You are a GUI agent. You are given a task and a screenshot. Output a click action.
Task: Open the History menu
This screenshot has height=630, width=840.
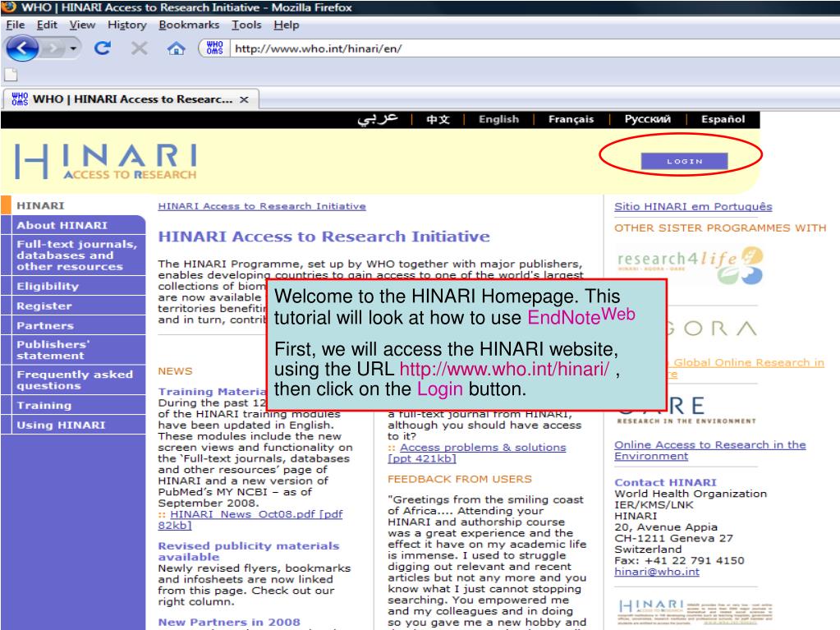127,25
